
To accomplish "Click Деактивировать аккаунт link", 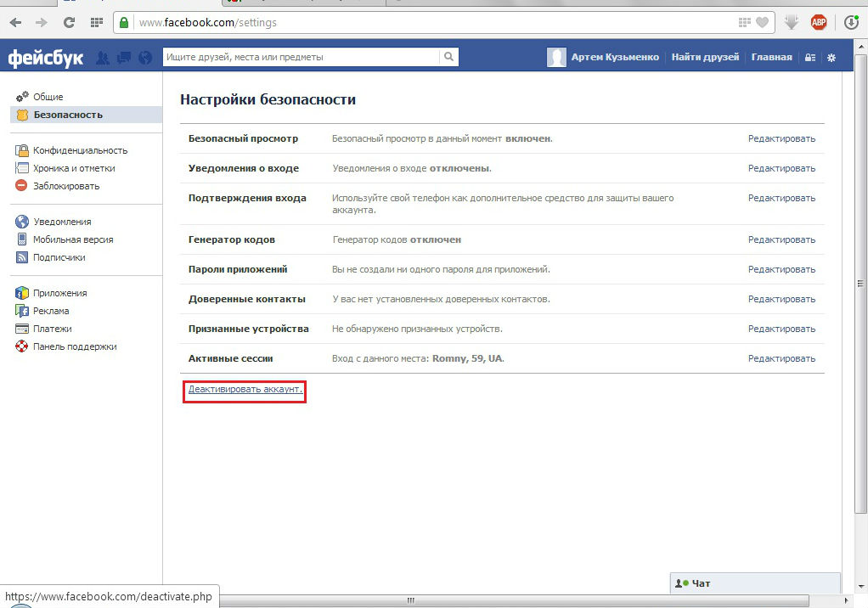I will tap(245, 390).
